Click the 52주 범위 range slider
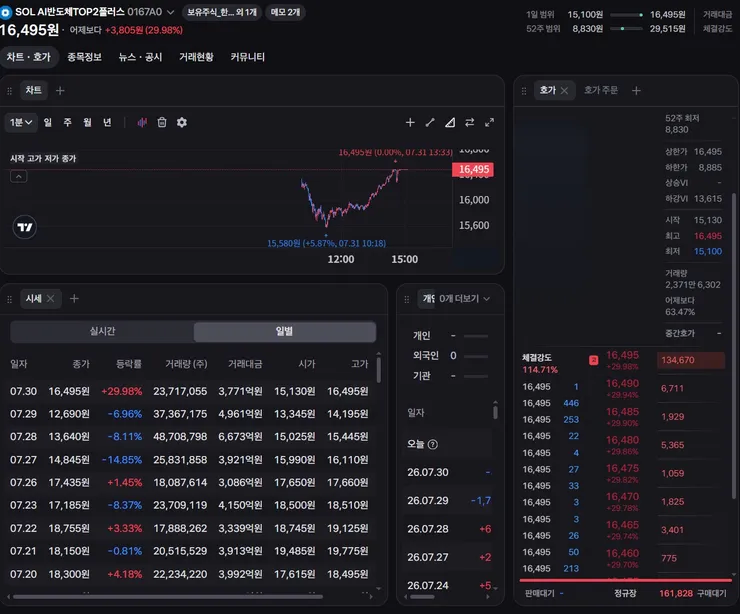Viewport: 740px width, 614px height. [626, 29]
